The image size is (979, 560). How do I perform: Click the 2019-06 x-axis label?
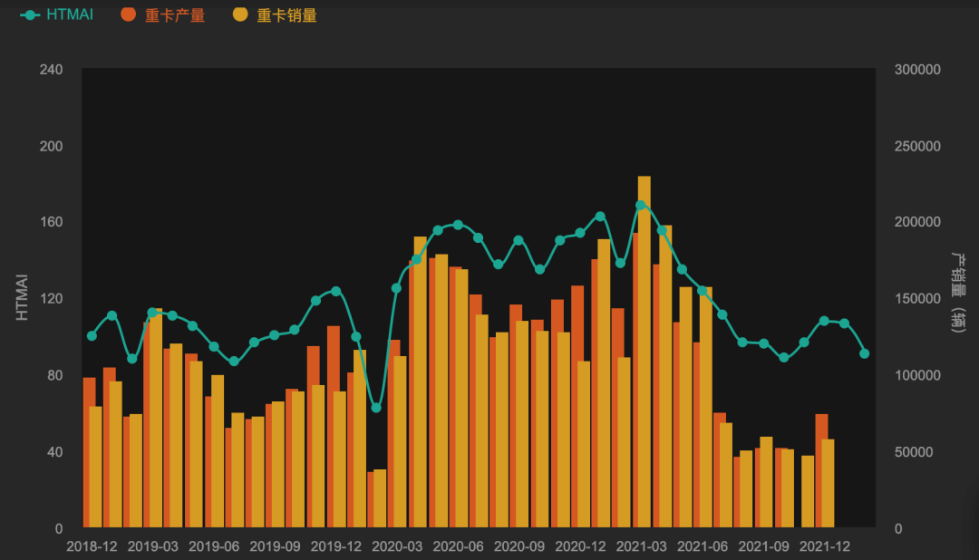pyautogui.click(x=214, y=546)
